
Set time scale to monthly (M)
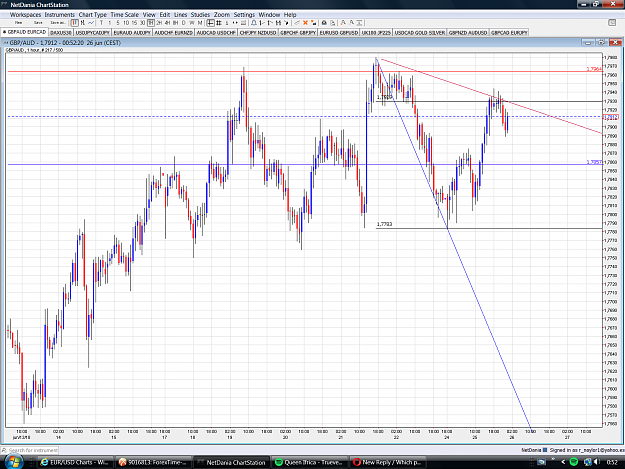click(200, 23)
